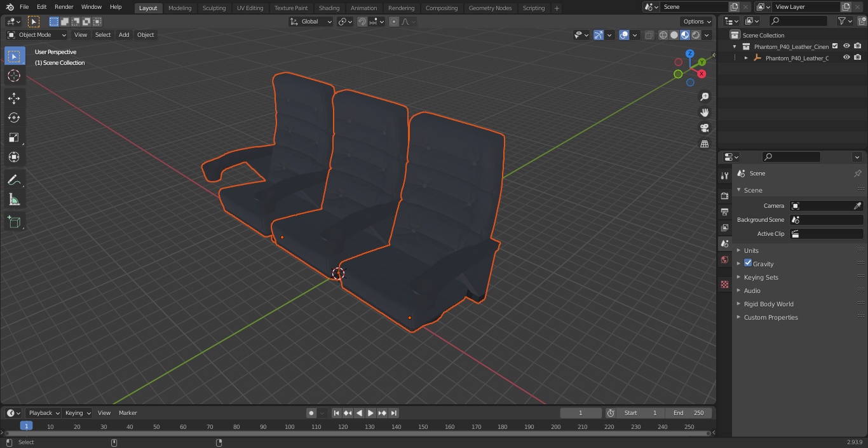Select the Select Box tool in the left toolbar
This screenshot has height=448, width=868.
tap(14, 56)
